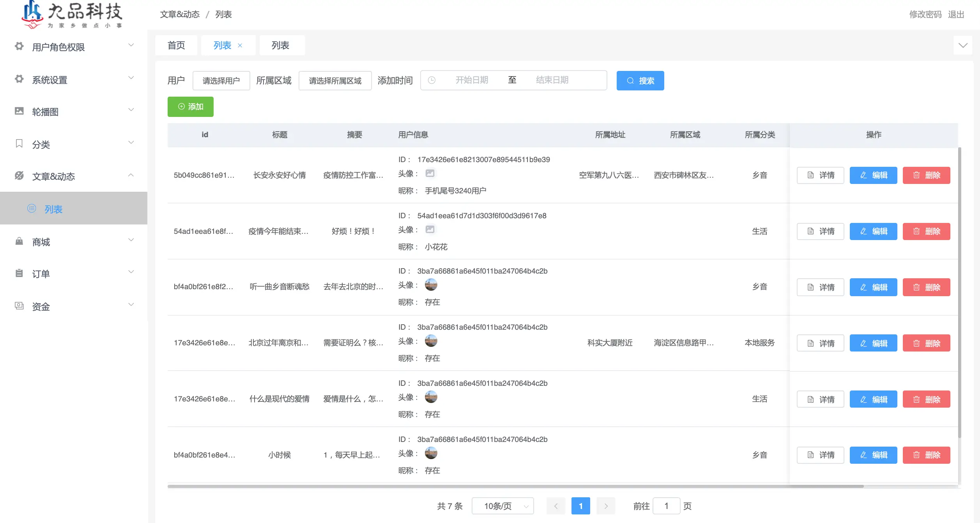Switch to the 首页 tab

tap(176, 46)
